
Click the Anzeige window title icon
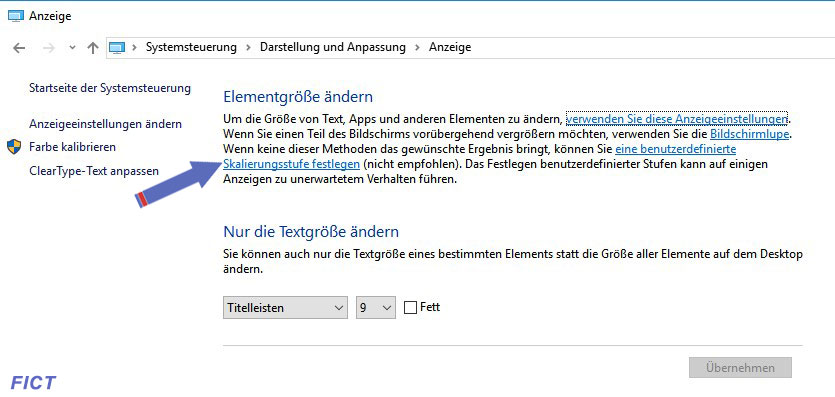[x=16, y=16]
